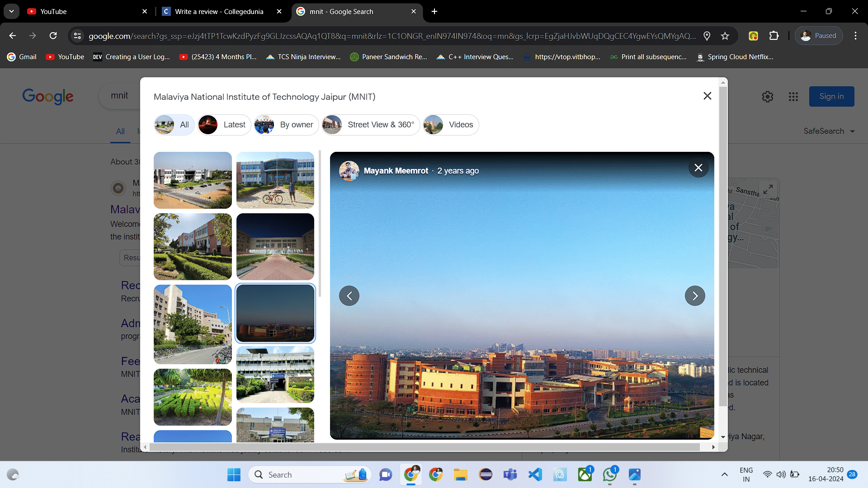Image resolution: width=868 pixels, height=488 pixels.
Task: Bookmark this page with star icon
Action: (x=725, y=36)
